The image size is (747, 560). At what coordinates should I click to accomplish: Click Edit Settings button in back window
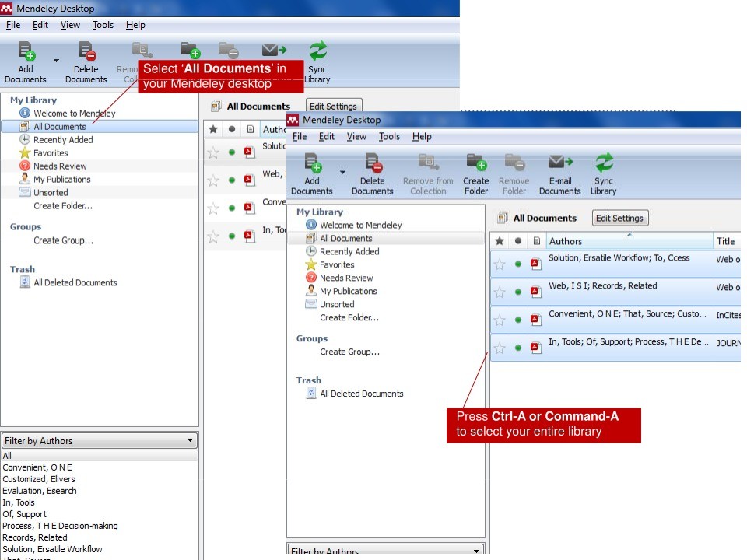pyautogui.click(x=334, y=107)
